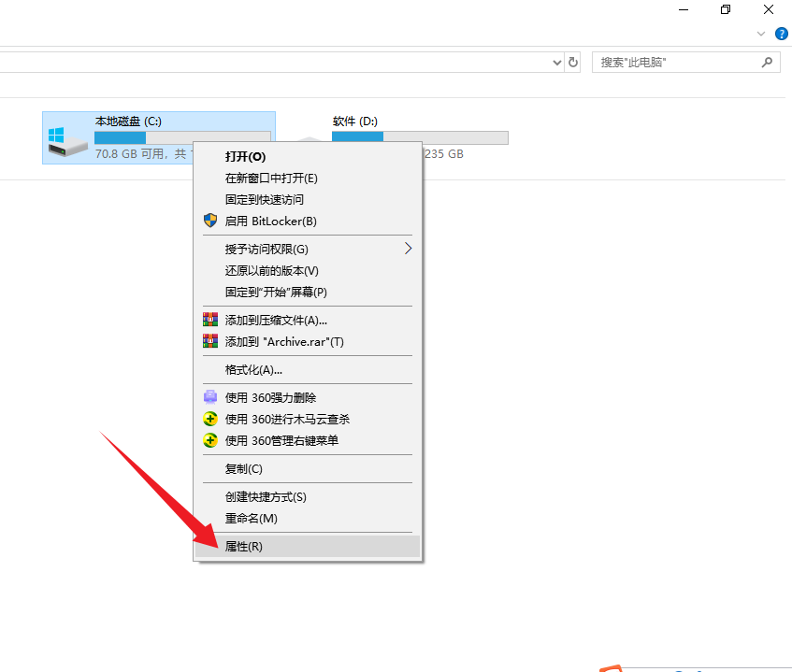Choose 打开(O) from the context menu
The image size is (792, 672).
tap(308, 157)
